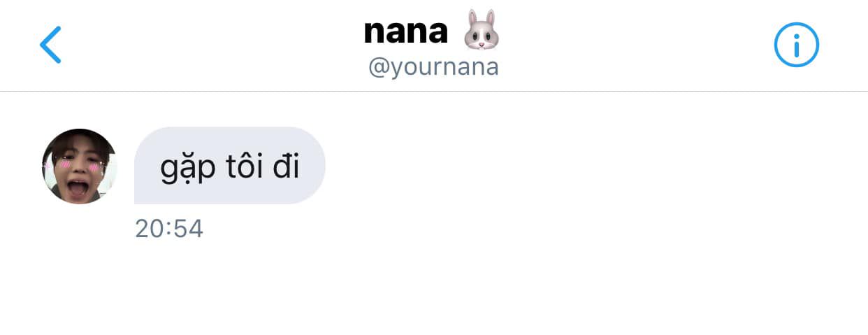Click the left-pointing chevron in the header
The height and width of the screenshot is (335, 868).
51,45
